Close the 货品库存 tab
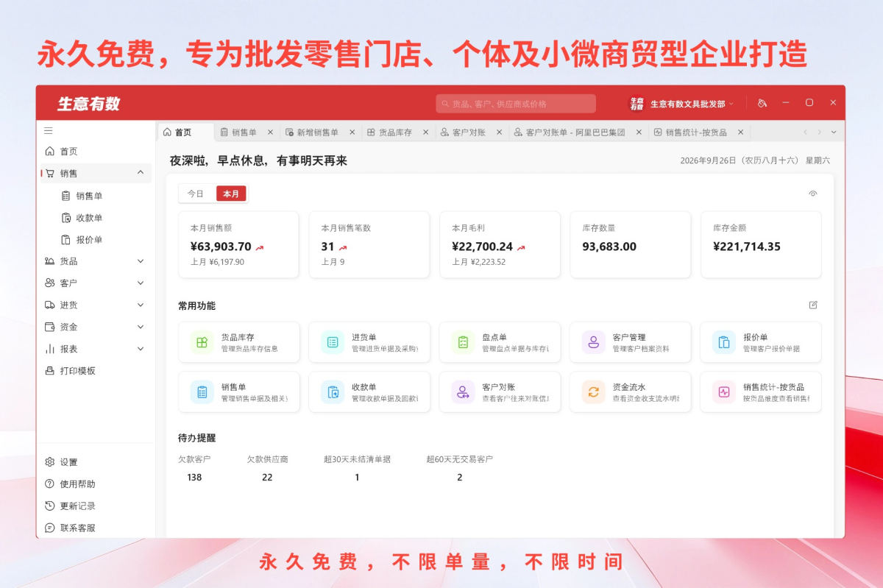 pos(425,132)
